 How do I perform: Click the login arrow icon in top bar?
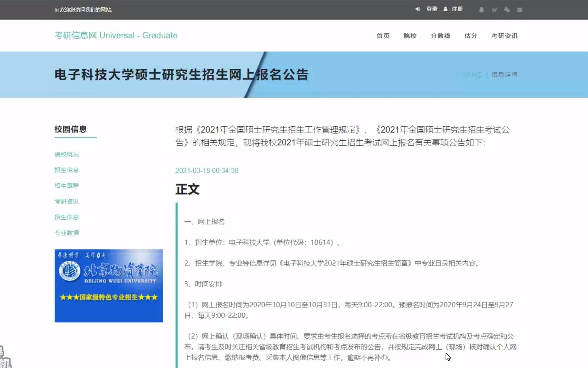(418, 9)
